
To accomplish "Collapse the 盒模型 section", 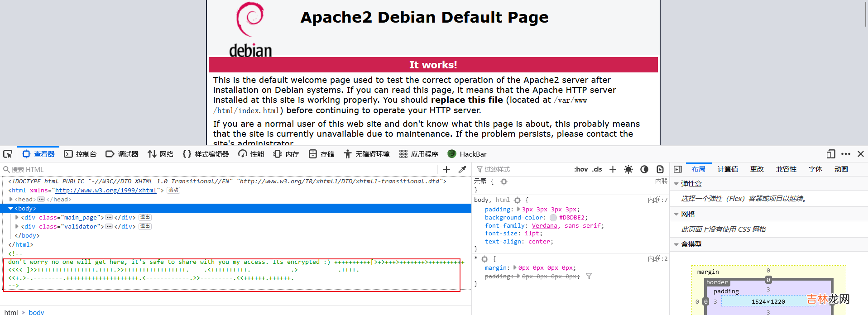I will click(x=676, y=244).
